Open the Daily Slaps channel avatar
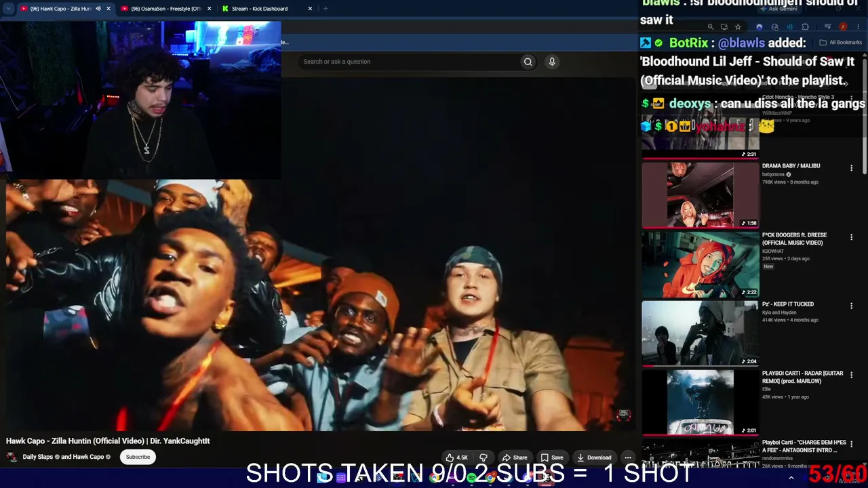Screen dimensions: 868x488 point(12,457)
